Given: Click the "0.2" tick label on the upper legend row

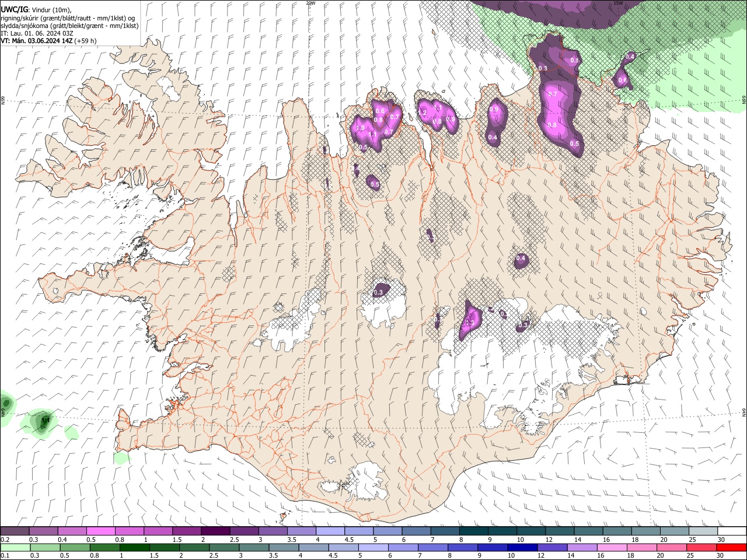Looking at the screenshot, I should (4, 540).
